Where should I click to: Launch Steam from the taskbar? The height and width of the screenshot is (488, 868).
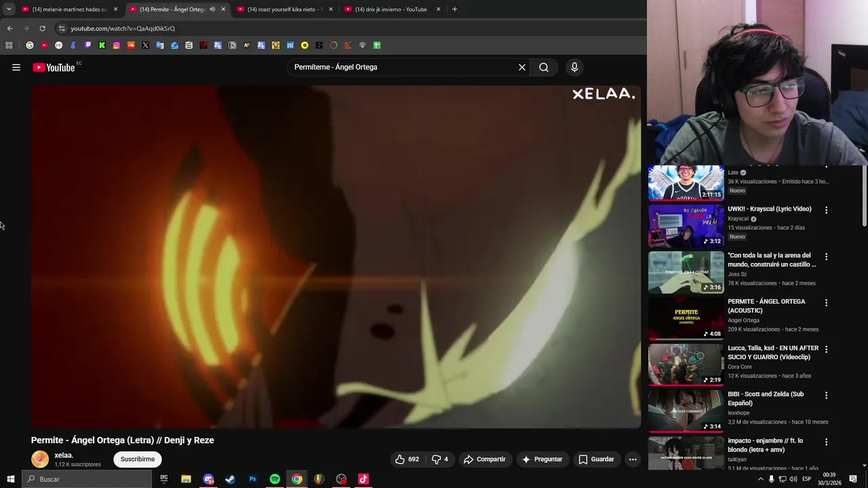click(x=230, y=479)
